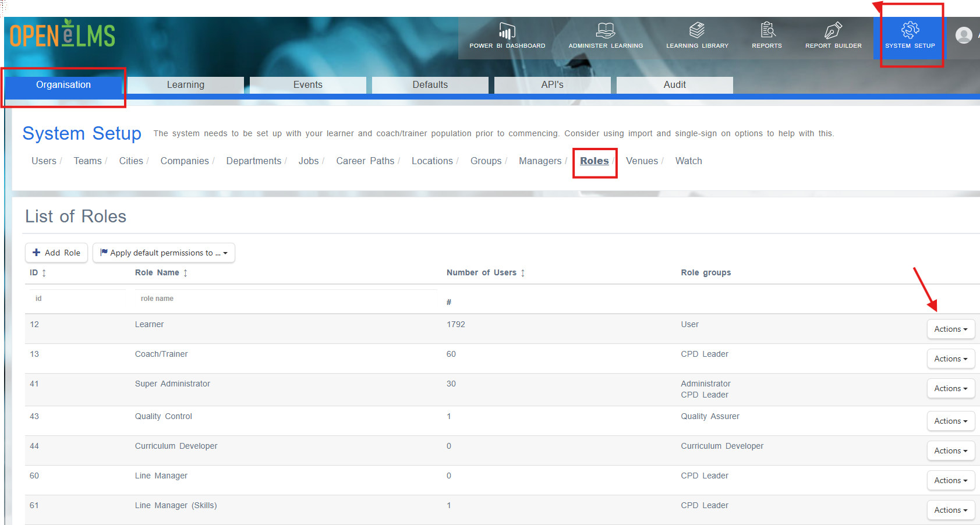Focus the id filter field
980x525 pixels.
click(77, 299)
